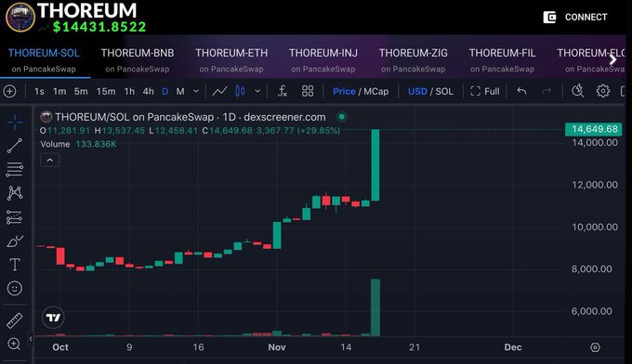632x364 pixels.
Task: Activate the zoom in tool
Action: [14, 344]
